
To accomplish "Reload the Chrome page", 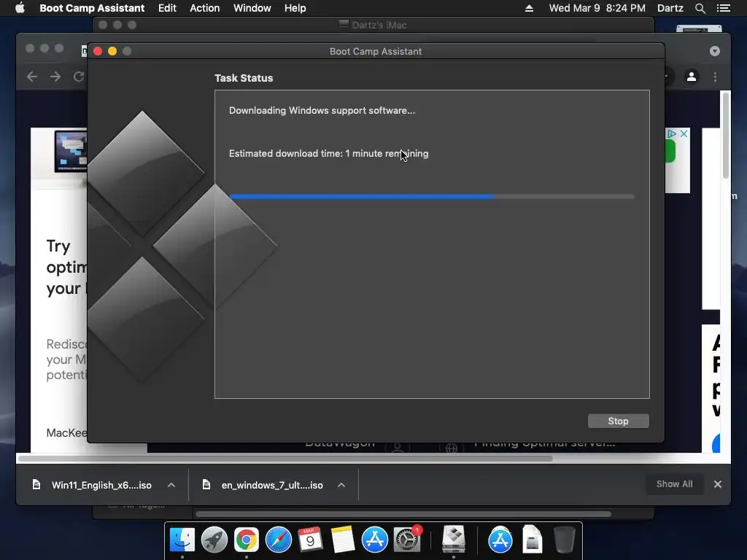I will pos(79,77).
